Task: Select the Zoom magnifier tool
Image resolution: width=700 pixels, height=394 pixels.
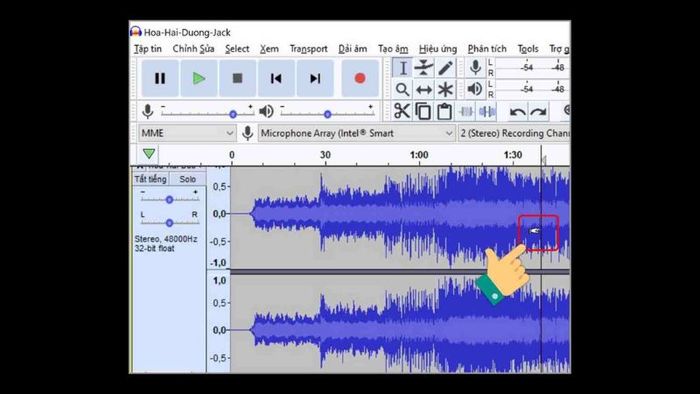Action: 402,89
